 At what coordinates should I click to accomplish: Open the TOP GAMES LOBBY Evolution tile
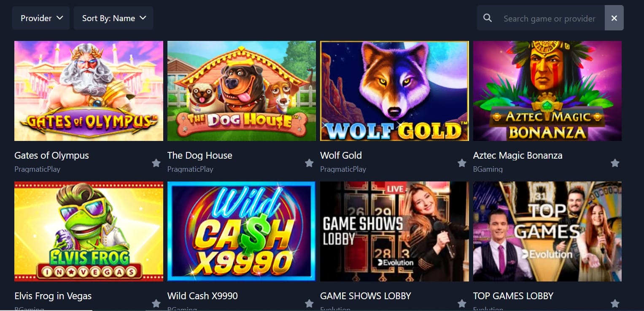[547, 231]
